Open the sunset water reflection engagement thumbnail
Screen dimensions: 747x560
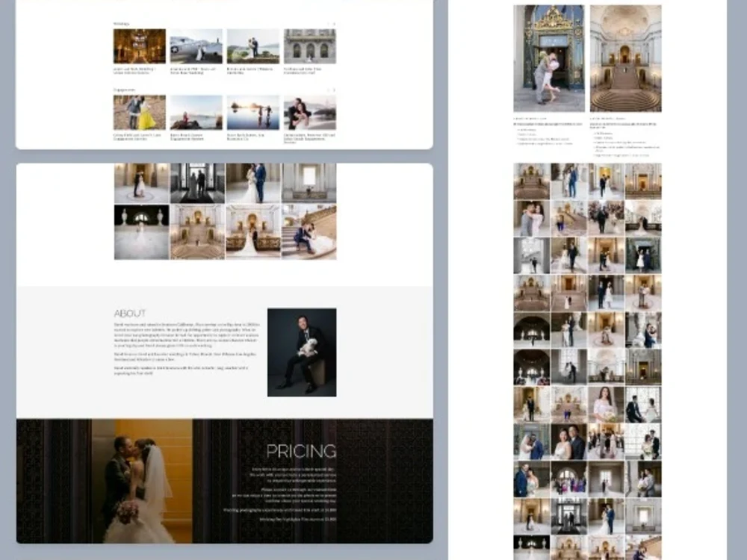253,113
